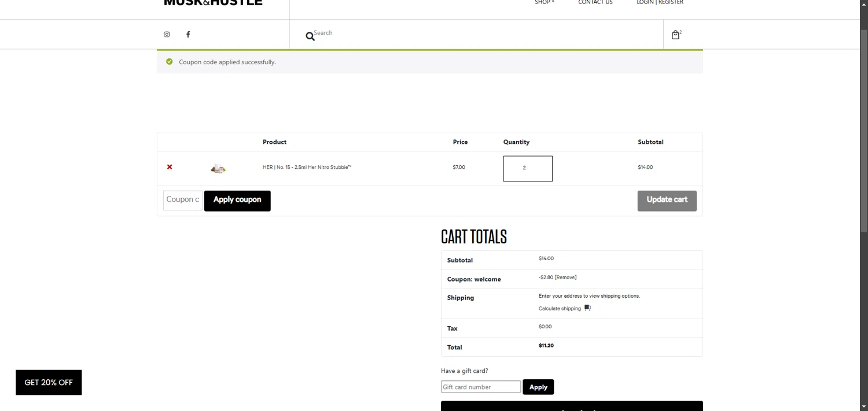Open the GET 20% OFF popup button
Screen dimensions: 868x411
tap(49, 383)
